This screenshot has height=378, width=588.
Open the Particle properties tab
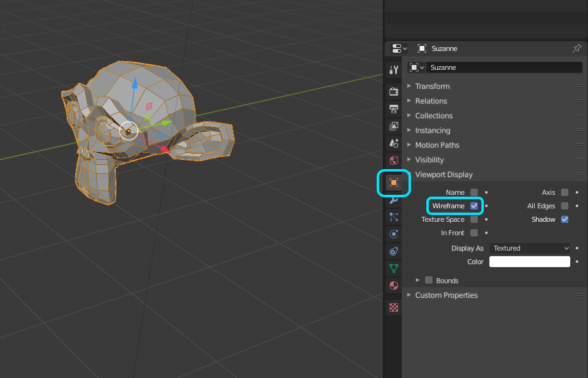[x=394, y=217]
